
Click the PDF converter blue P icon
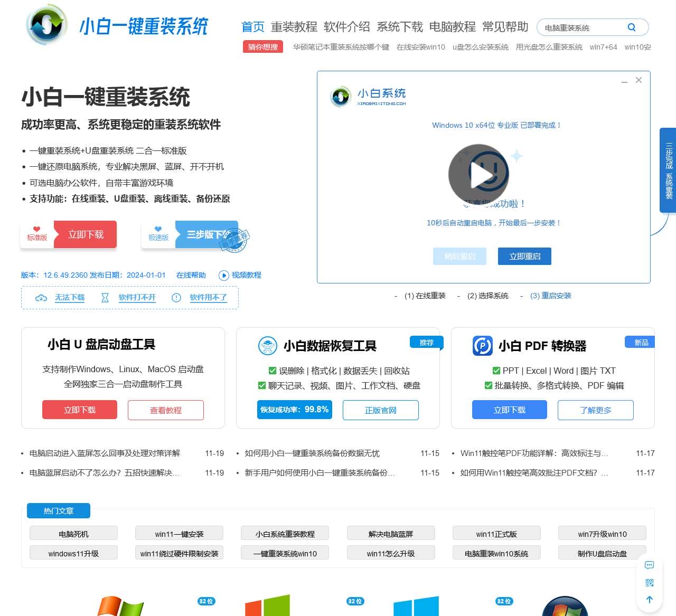coord(483,346)
